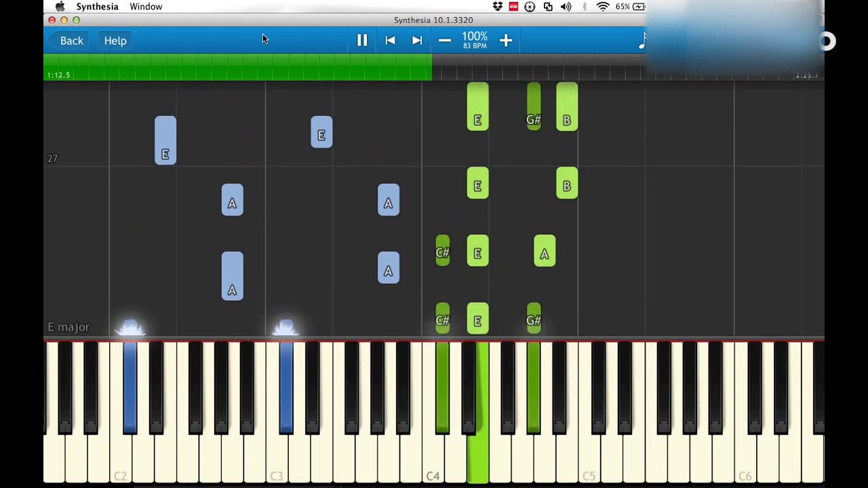Click the blue lit black key near C3
This screenshot has height=488, width=868.
[x=286, y=386]
